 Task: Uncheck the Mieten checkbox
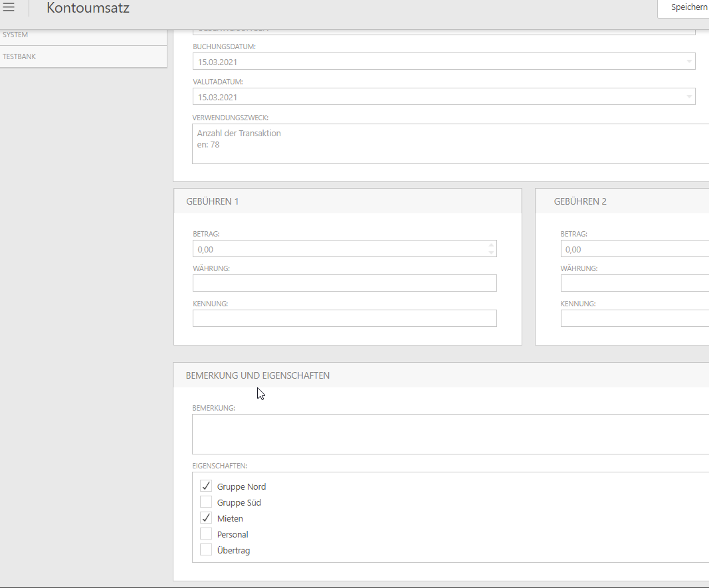click(206, 518)
